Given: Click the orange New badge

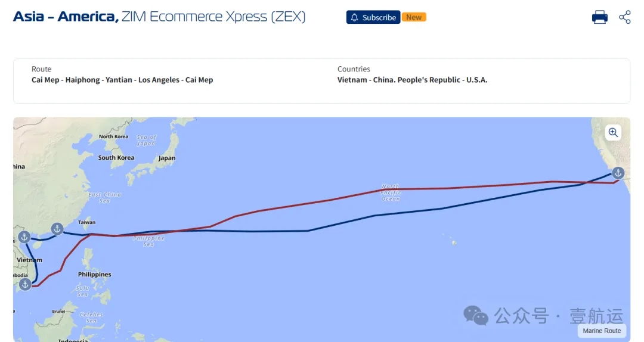Looking at the screenshot, I should [414, 17].
